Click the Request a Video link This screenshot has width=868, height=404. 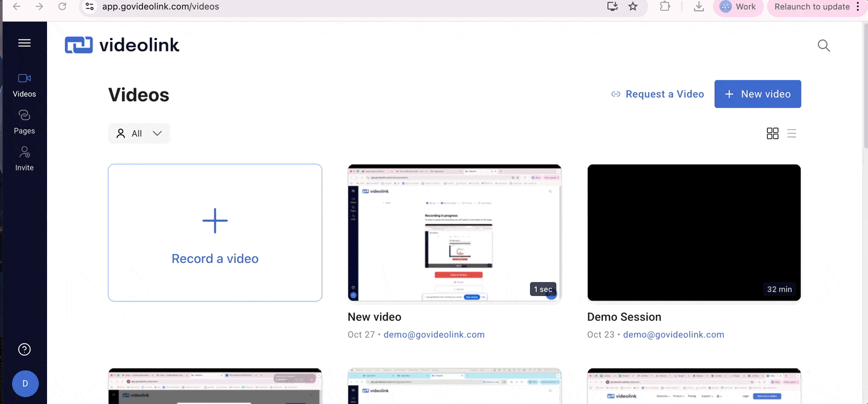click(657, 94)
